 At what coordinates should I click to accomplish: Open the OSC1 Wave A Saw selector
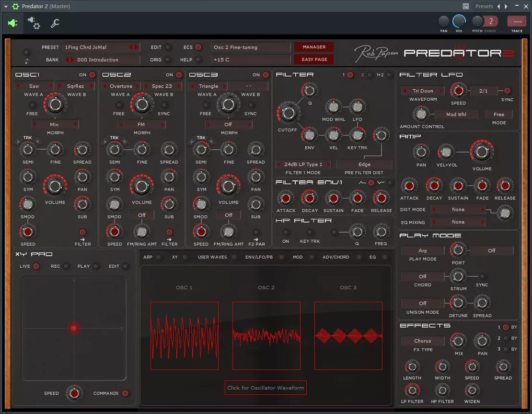point(34,86)
